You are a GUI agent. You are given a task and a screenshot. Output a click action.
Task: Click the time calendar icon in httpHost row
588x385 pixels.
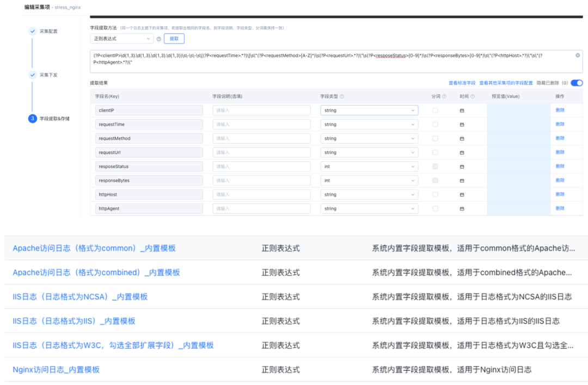pos(462,195)
